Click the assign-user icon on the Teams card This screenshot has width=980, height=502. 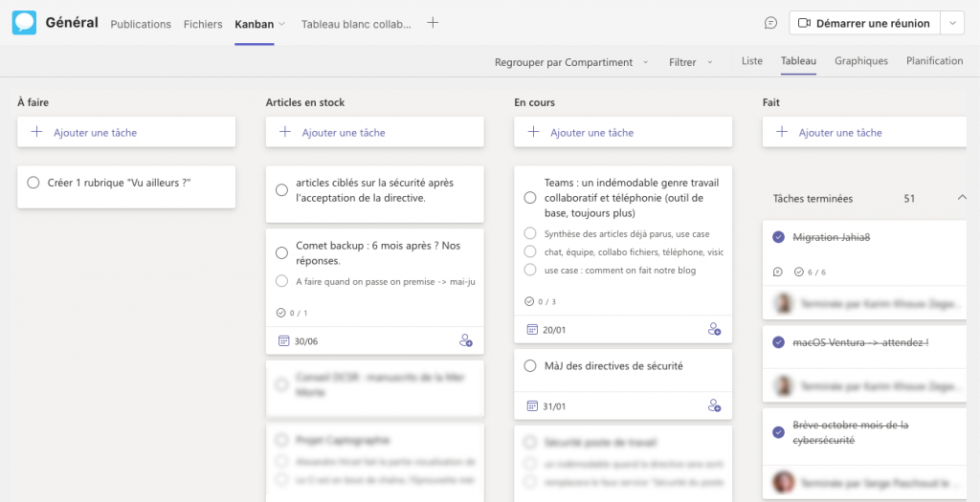click(x=714, y=329)
